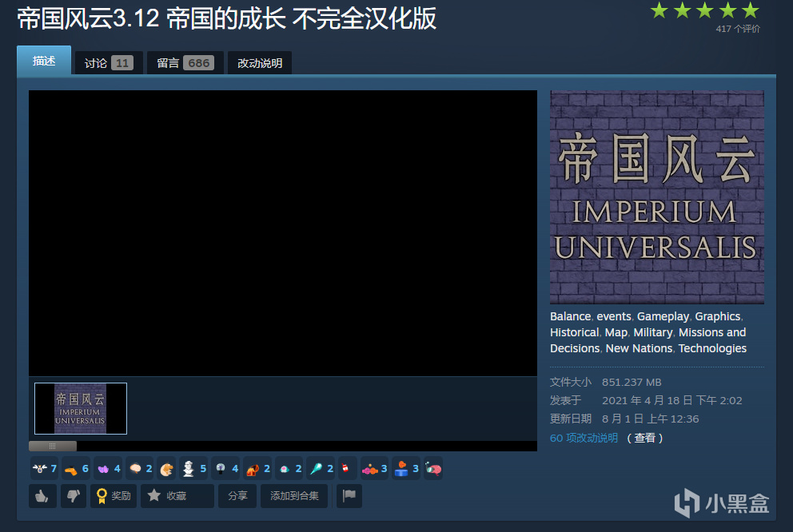Click the orange flower on blue pedestal award
Screen dimensions: 793x532
[x=406, y=469]
